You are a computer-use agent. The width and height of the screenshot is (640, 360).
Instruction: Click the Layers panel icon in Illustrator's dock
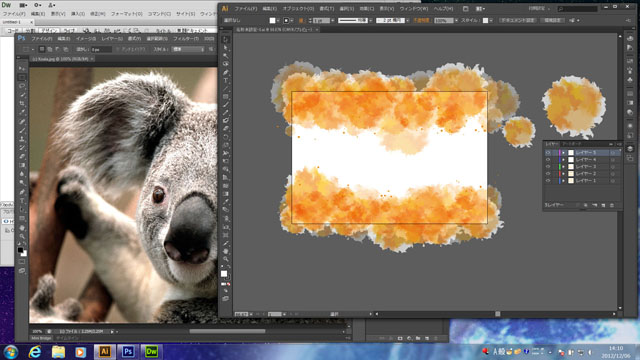[630, 149]
